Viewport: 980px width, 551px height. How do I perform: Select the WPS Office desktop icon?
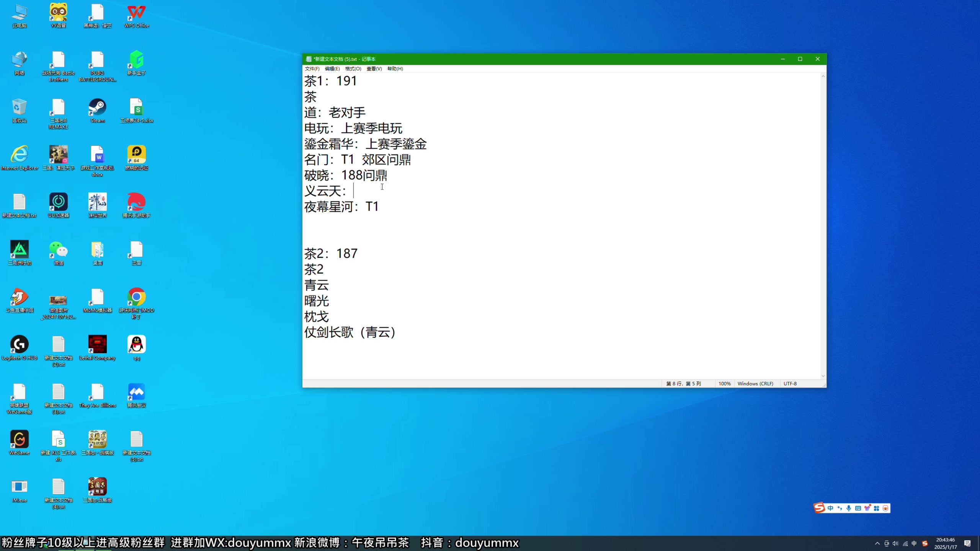tap(137, 16)
